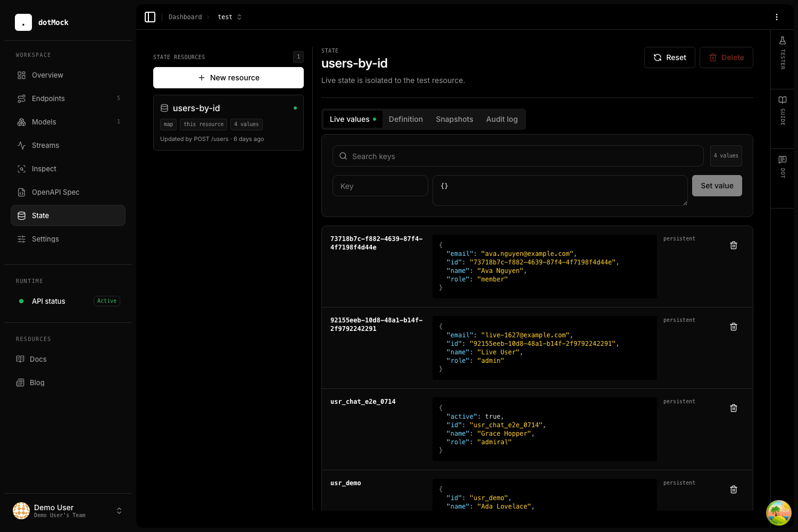Delete the 73718b7c key entry

coord(734,245)
